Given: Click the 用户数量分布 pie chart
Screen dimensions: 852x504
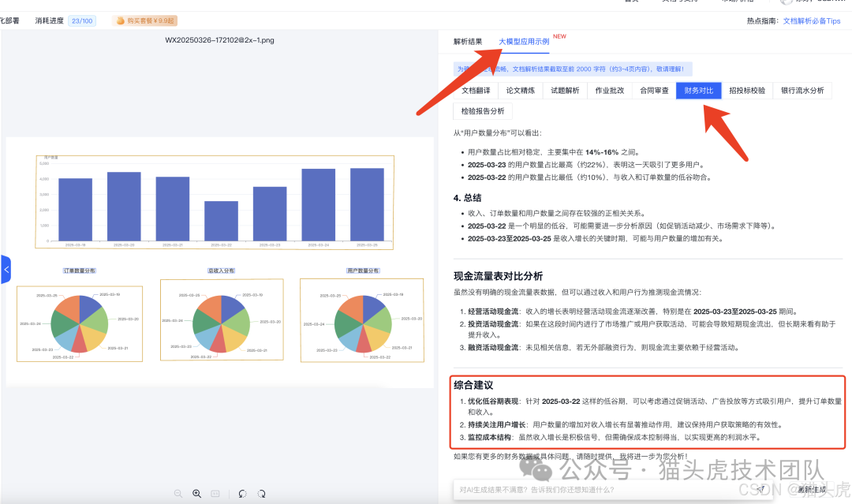Looking at the screenshot, I should 362,320.
